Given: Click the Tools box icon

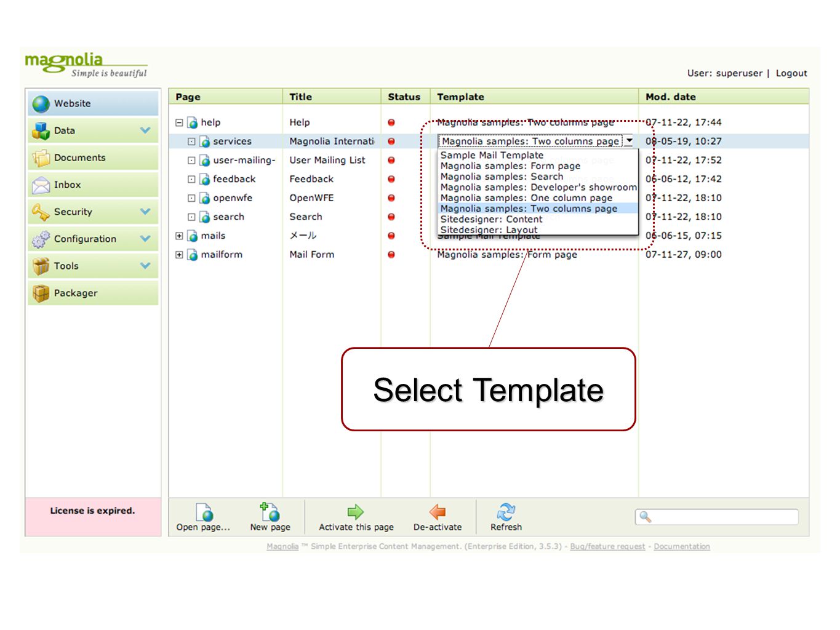Looking at the screenshot, I should click(41, 266).
